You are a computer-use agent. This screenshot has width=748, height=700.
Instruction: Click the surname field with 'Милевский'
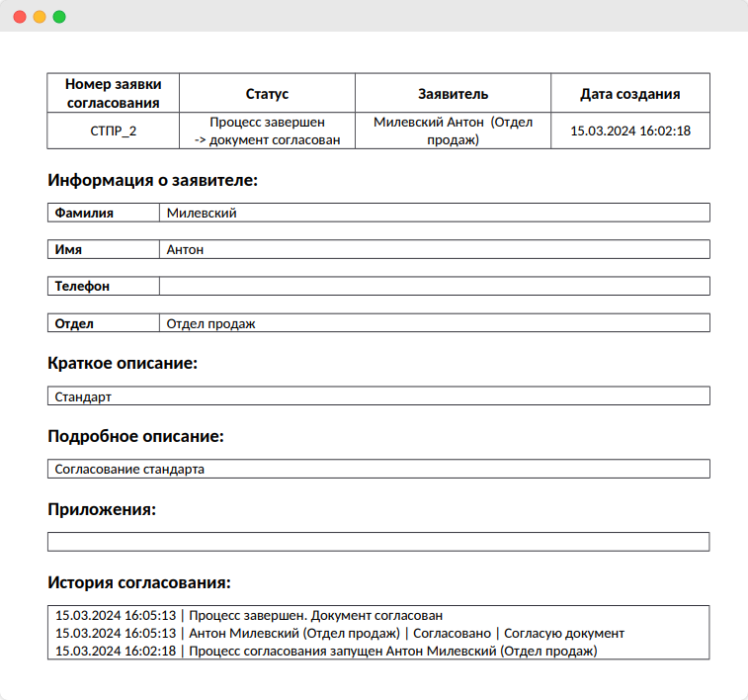pos(434,213)
